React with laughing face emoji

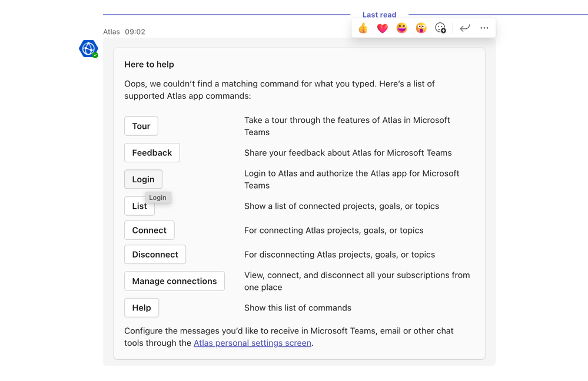click(401, 28)
